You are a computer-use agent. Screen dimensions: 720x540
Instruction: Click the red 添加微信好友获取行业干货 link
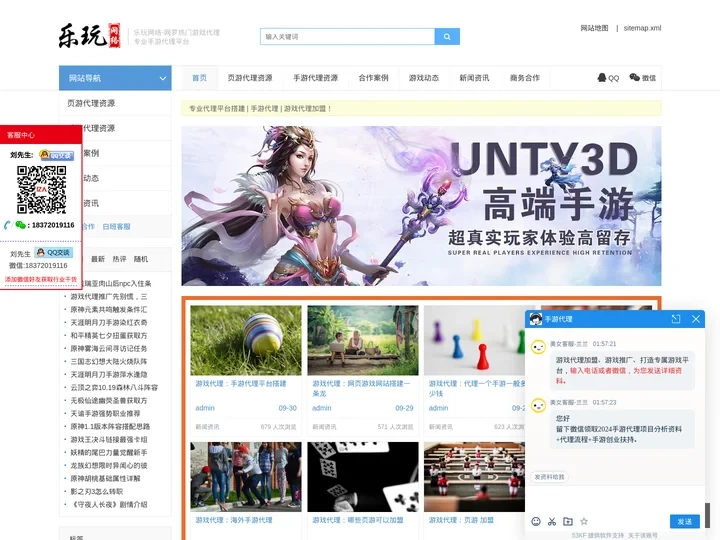tap(40, 279)
